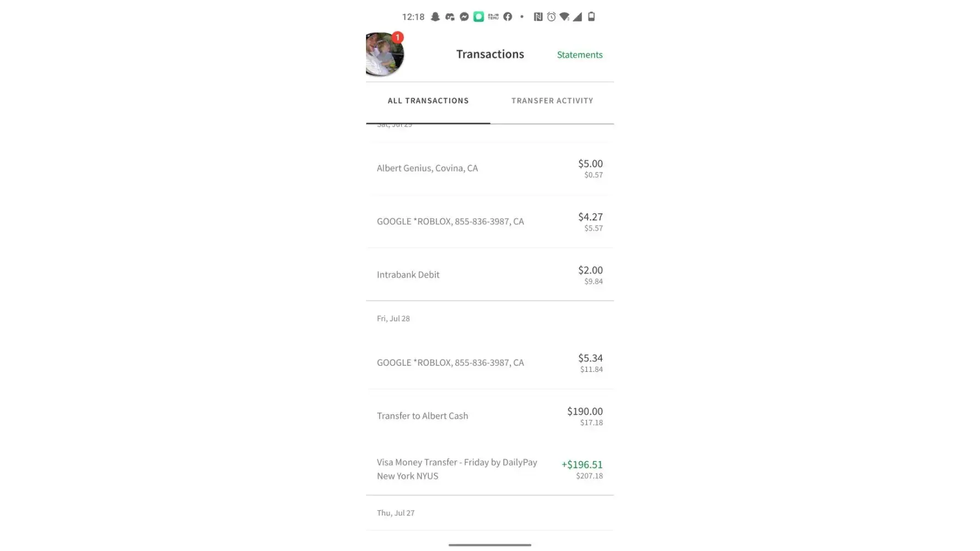Switch to the Transfer Activity tab
Image resolution: width=980 pixels, height=551 pixels.
pyautogui.click(x=552, y=101)
